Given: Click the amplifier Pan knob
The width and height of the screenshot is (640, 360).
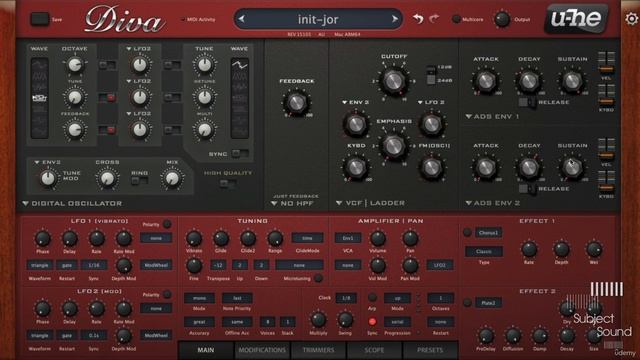Looking at the screenshot, I should 410,238.
